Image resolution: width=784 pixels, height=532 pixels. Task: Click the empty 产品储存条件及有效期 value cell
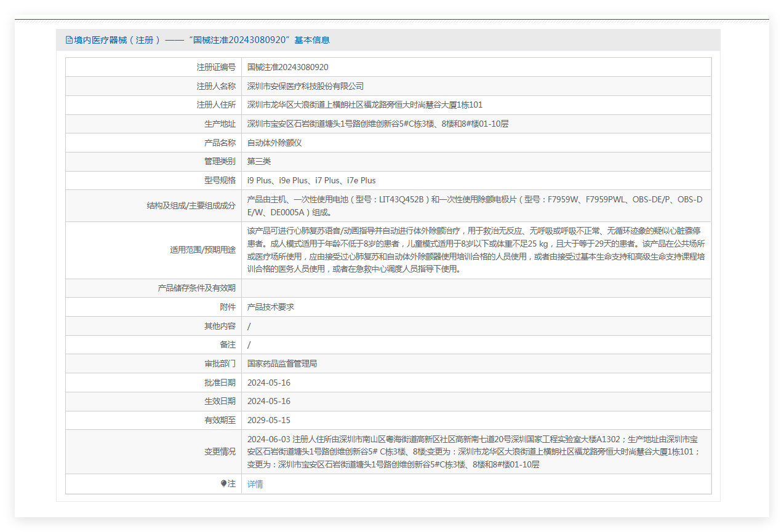[476, 288]
